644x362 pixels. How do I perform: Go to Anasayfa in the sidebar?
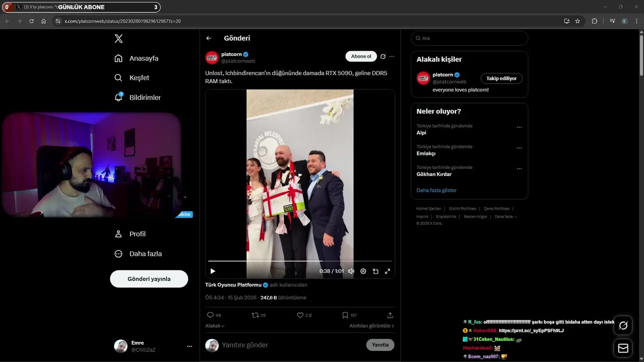pos(136,58)
